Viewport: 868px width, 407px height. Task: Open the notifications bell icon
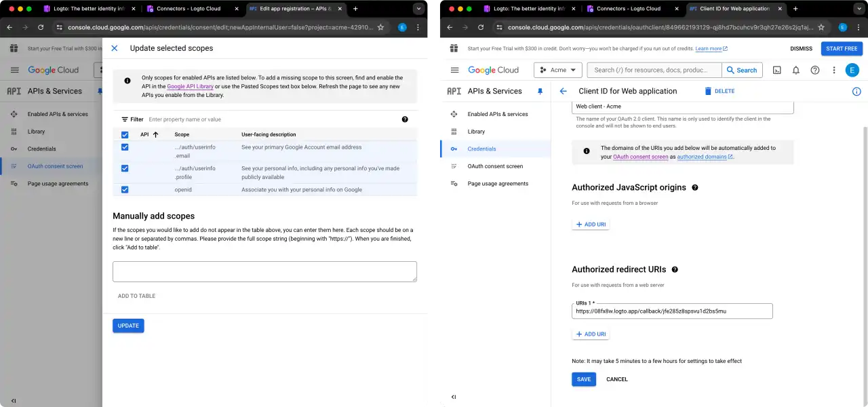(795, 70)
